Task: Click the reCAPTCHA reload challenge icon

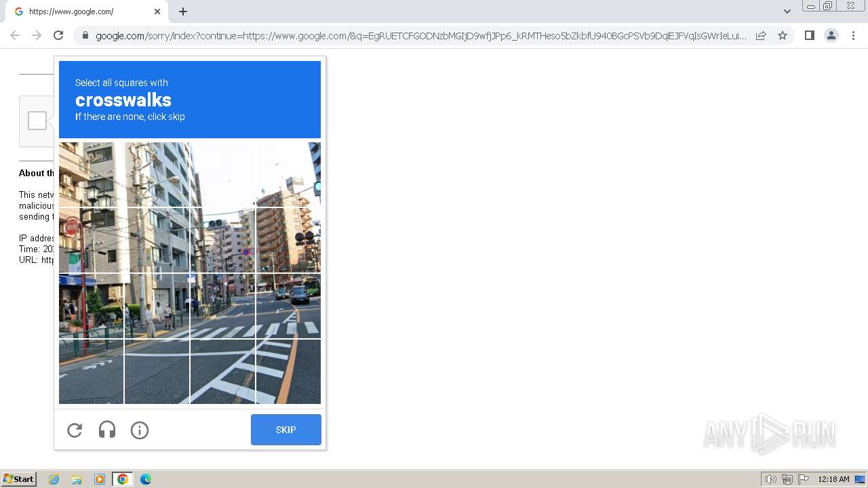Action: point(75,430)
